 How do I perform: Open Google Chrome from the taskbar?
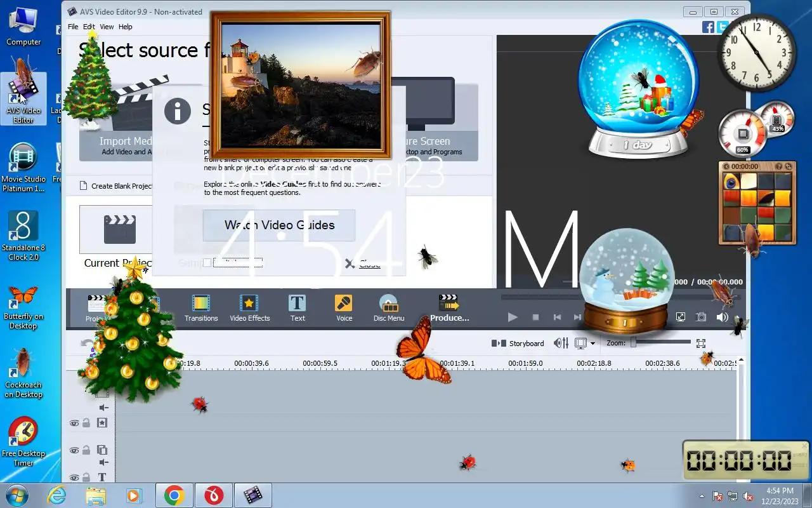(174, 495)
